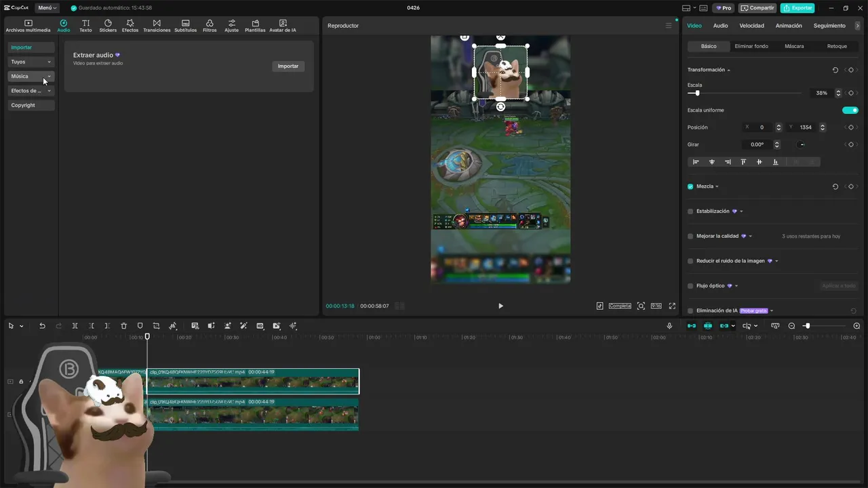Click the trash delete icon in timeline toolbar

pyautogui.click(x=123, y=326)
